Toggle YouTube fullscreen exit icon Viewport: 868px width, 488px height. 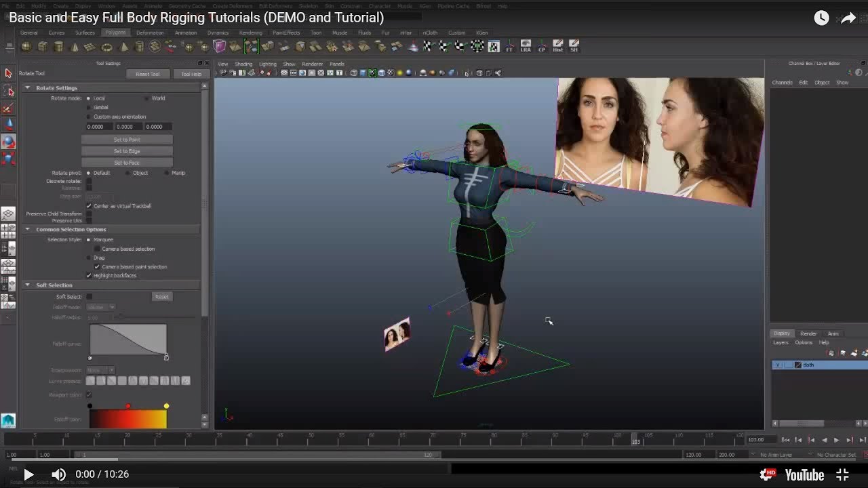[842, 474]
